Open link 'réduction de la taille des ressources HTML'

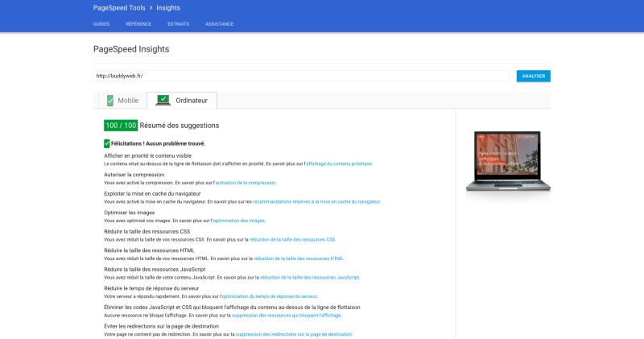299,258
